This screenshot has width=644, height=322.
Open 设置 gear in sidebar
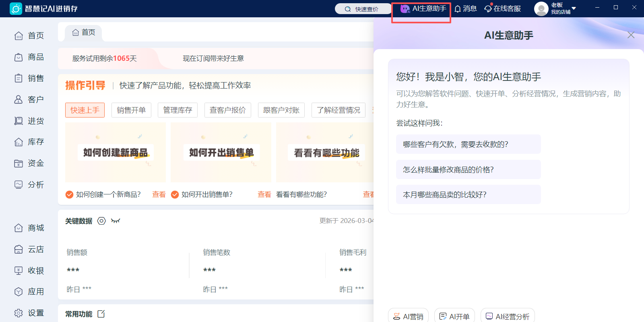coord(19,313)
